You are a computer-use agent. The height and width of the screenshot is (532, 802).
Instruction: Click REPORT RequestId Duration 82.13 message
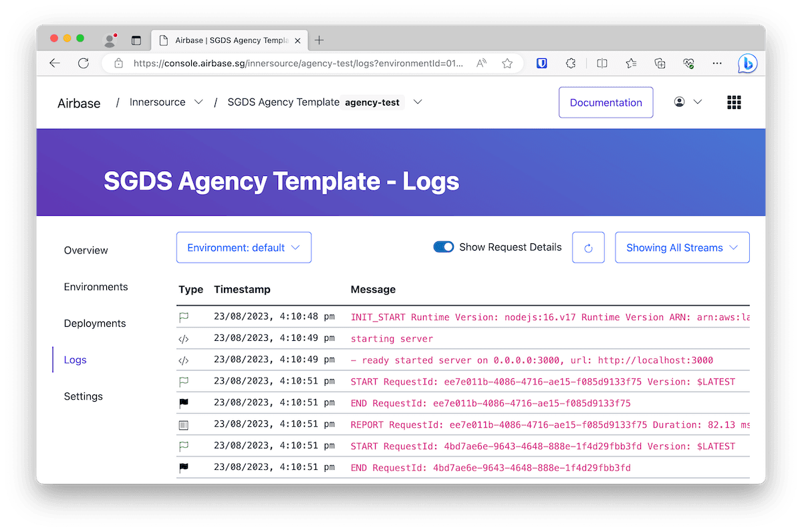pyautogui.click(x=550, y=424)
